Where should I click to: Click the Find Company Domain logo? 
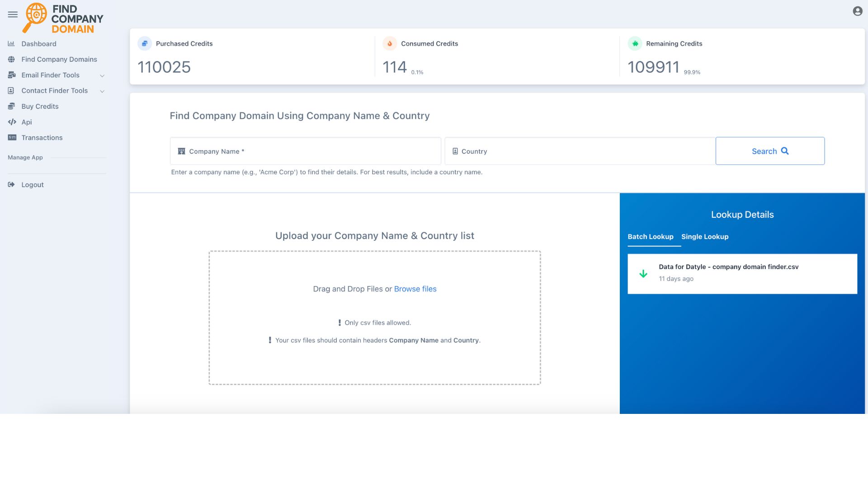click(x=63, y=19)
